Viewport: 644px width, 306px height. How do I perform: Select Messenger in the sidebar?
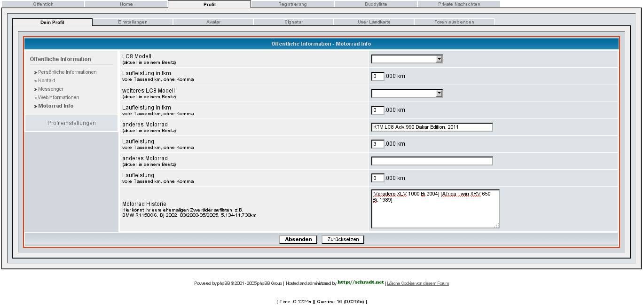pos(51,89)
